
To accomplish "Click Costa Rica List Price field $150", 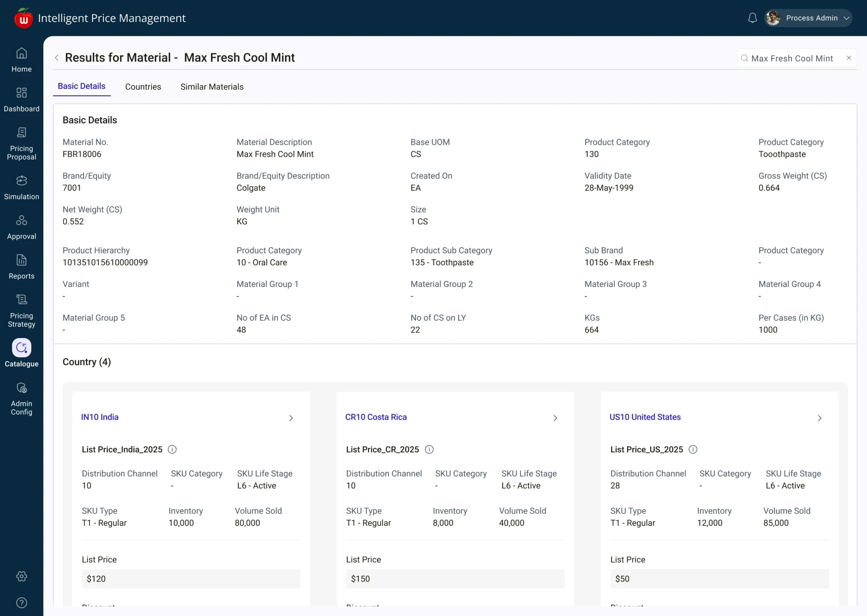I will pos(455,579).
